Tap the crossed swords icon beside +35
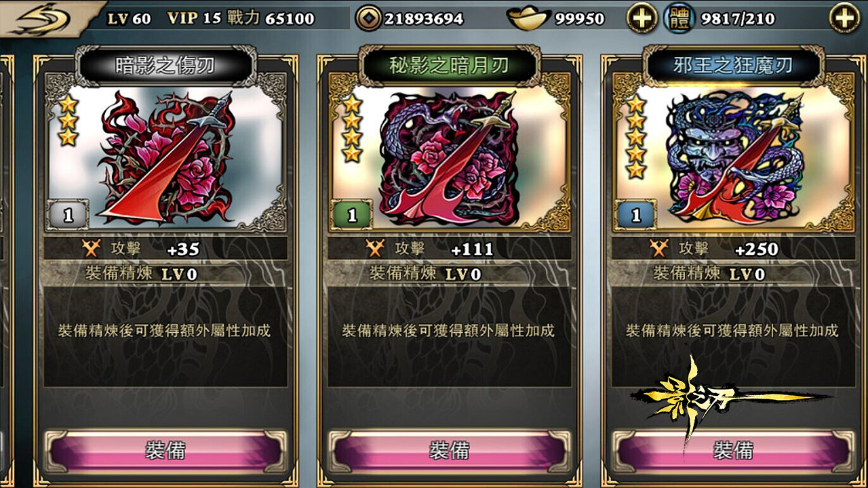 (x=91, y=248)
